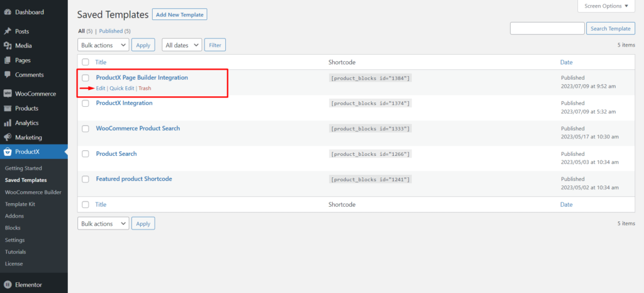Viewport: 644px width, 293px height.
Task: Click the Pages sidebar icon
Action: [8, 60]
